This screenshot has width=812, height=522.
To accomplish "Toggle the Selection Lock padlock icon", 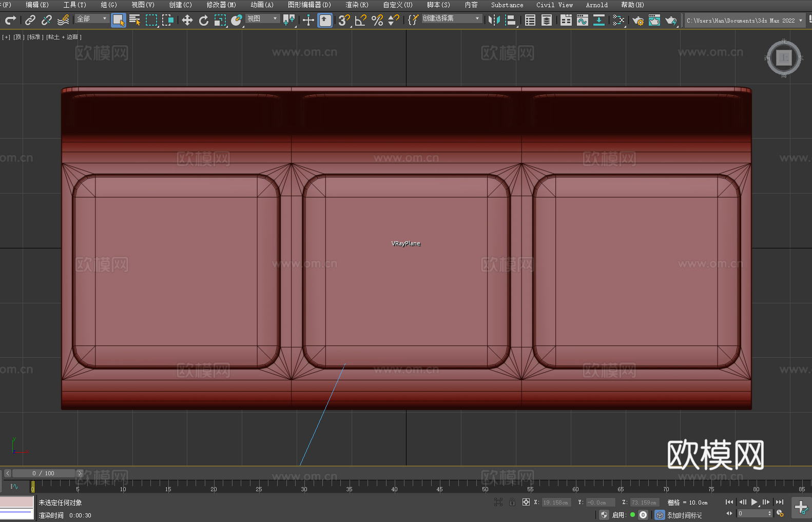I will click(512, 502).
